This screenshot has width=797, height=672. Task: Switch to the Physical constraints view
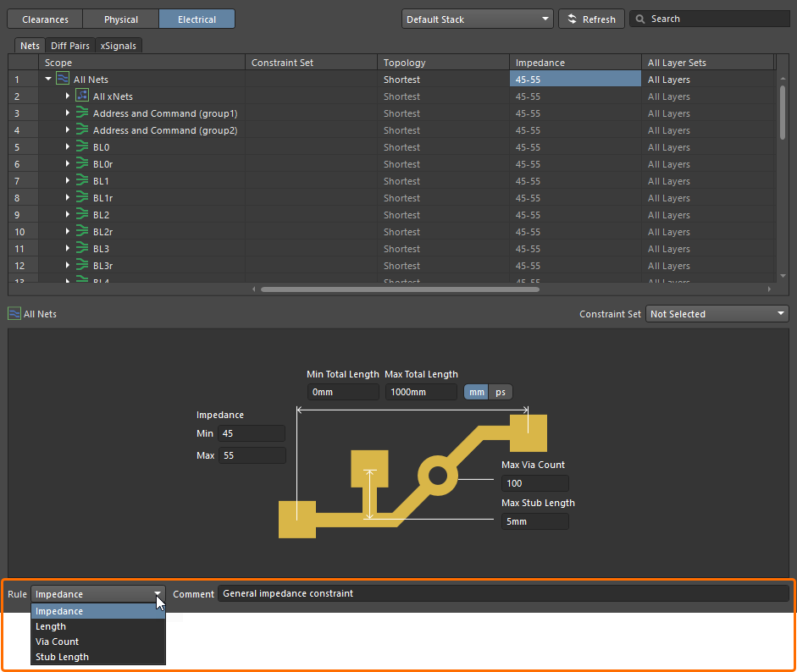pyautogui.click(x=120, y=19)
